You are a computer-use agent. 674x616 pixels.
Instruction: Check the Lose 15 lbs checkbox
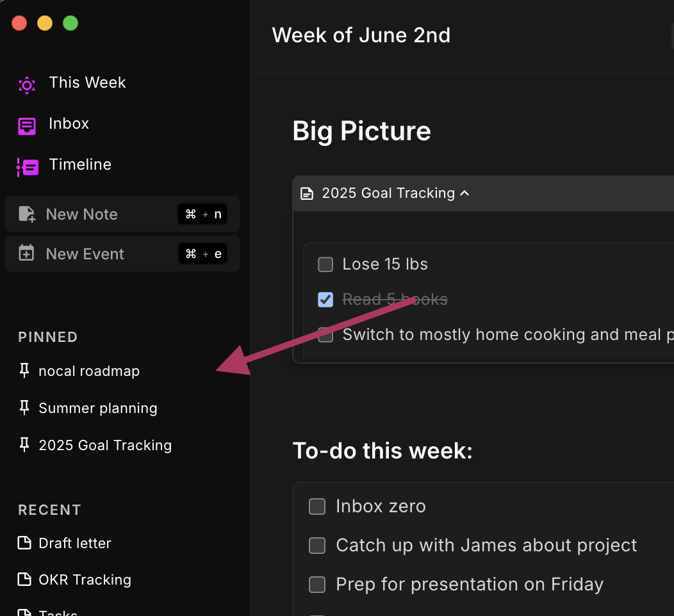point(325,264)
